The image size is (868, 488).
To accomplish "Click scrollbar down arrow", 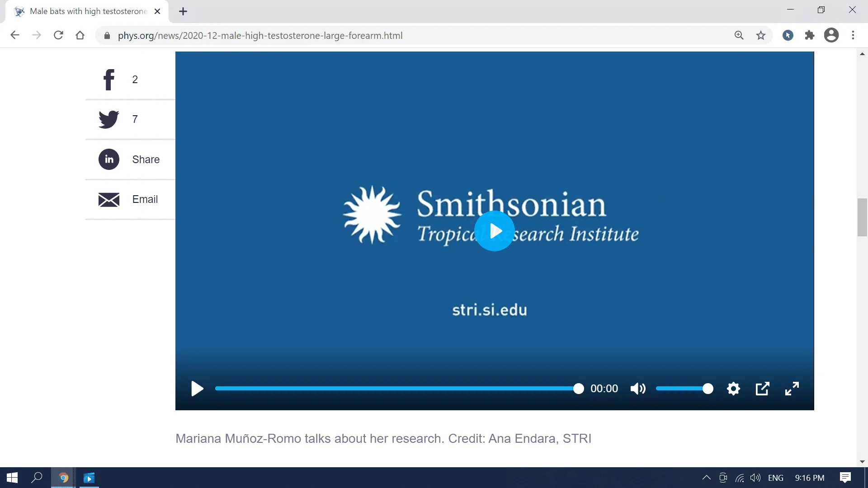I will [x=862, y=462].
